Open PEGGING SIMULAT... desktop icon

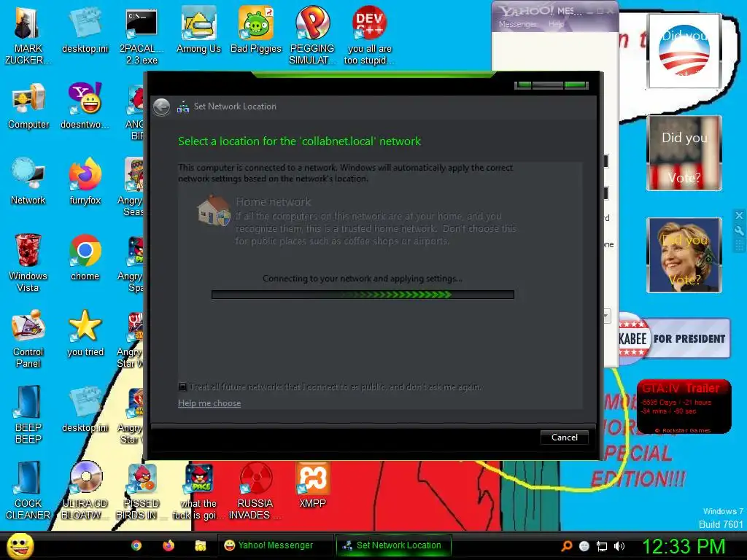point(312,35)
